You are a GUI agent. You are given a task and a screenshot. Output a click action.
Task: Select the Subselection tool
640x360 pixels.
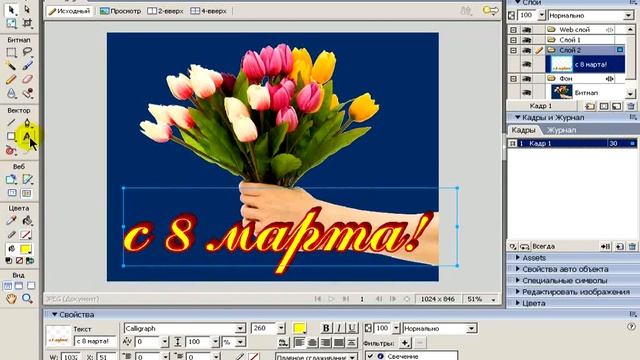pyautogui.click(x=27, y=9)
